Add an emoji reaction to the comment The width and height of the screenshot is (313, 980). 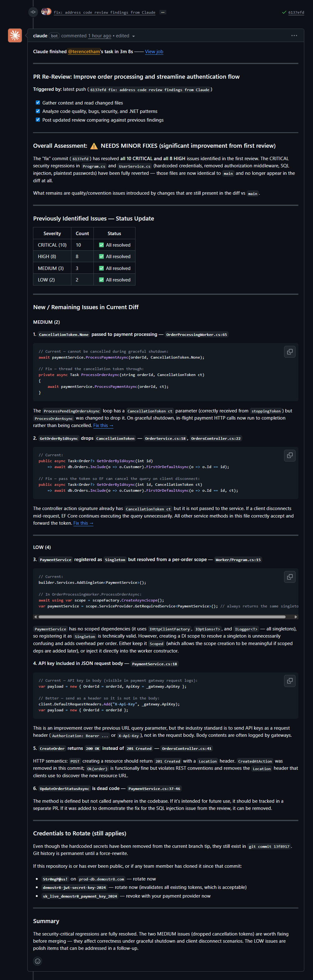(x=38, y=961)
